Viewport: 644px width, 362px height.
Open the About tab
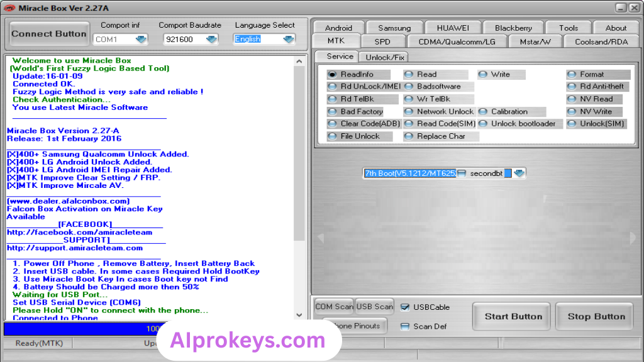(x=616, y=28)
